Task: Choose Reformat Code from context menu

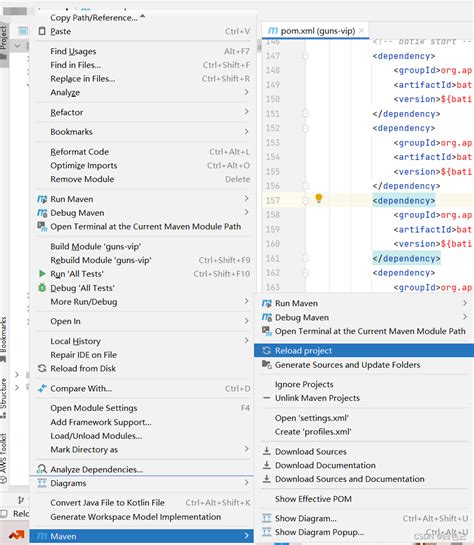Action: tap(143, 152)
